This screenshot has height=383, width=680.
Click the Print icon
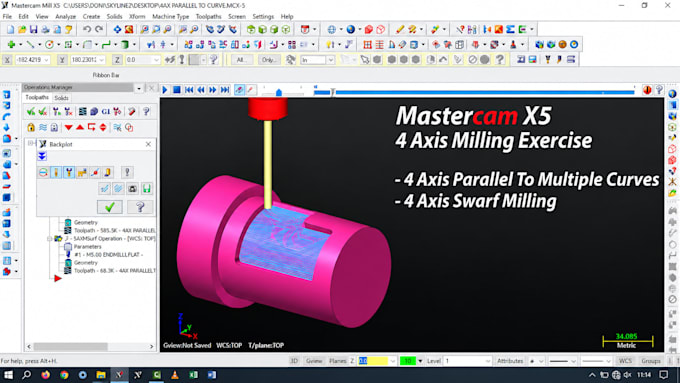[x=45, y=29]
